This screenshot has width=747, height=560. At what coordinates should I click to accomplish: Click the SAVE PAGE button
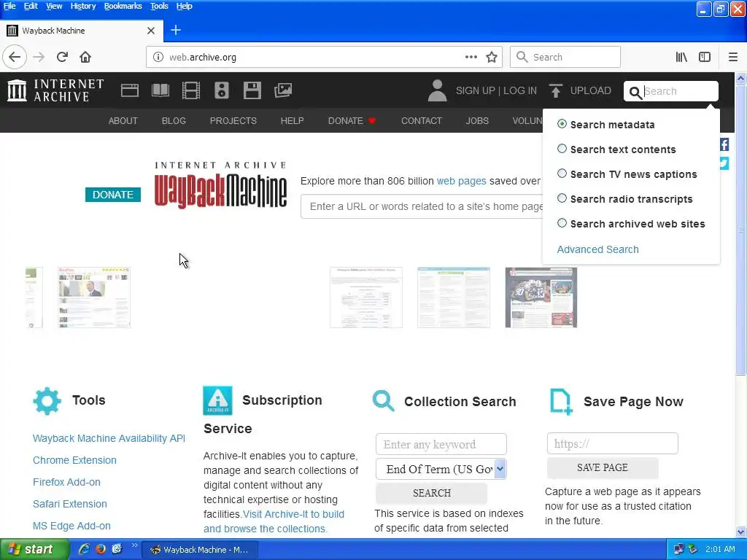click(x=603, y=467)
